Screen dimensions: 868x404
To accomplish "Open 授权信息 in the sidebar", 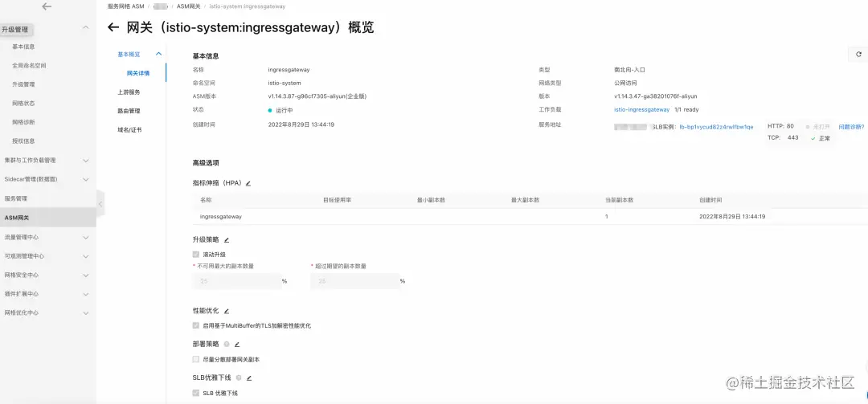I will (23, 141).
